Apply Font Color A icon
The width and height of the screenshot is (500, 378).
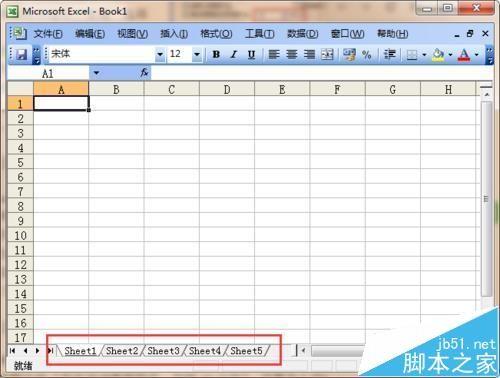coord(464,54)
